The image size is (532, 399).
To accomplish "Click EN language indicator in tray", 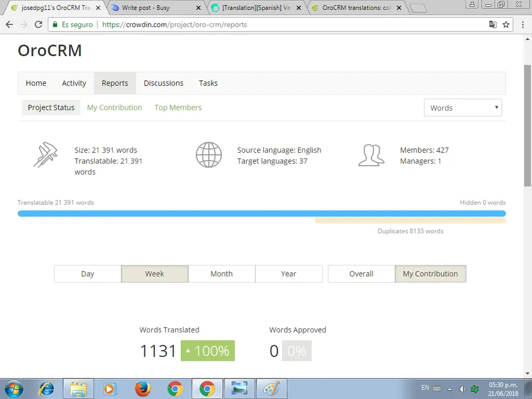I will tap(425, 387).
